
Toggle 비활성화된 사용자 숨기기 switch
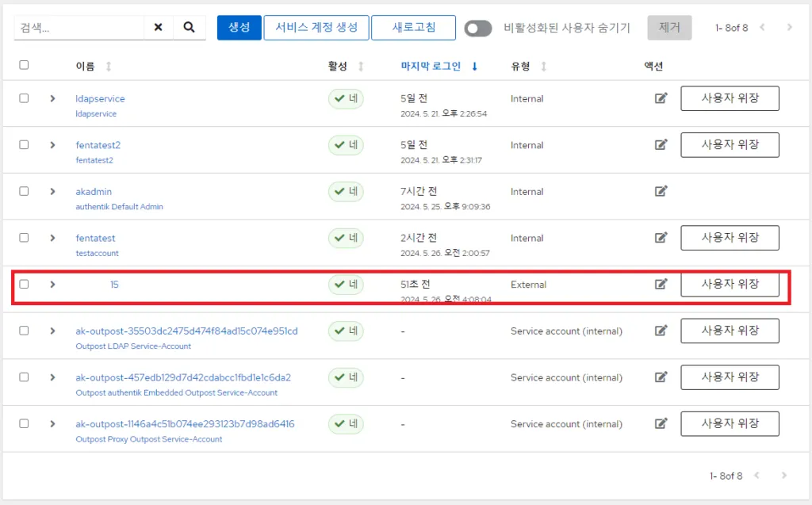click(x=477, y=28)
